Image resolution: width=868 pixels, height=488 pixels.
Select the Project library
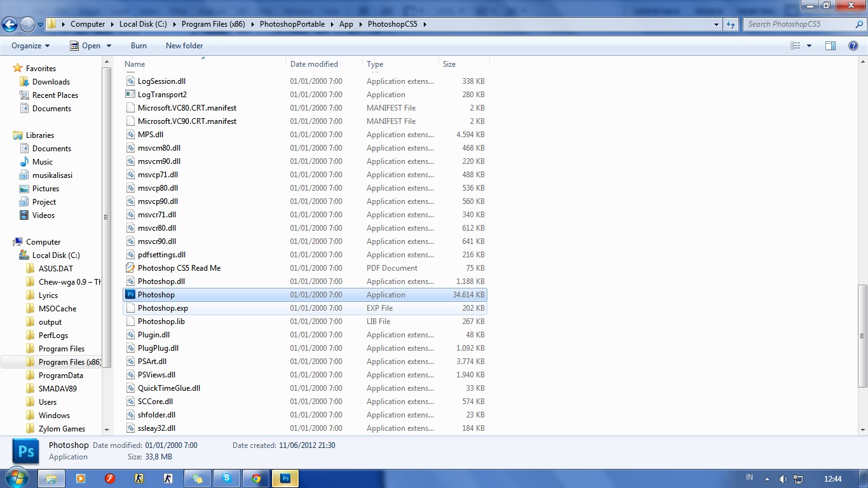44,201
